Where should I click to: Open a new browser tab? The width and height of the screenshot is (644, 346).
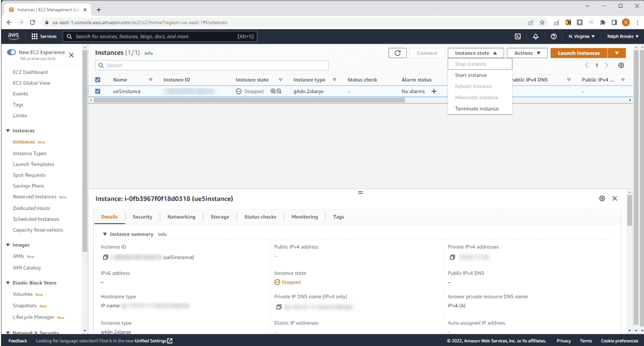(x=98, y=10)
